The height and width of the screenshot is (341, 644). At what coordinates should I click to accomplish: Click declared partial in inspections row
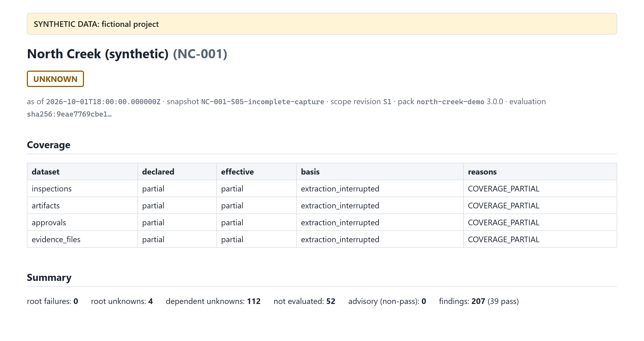(177, 188)
